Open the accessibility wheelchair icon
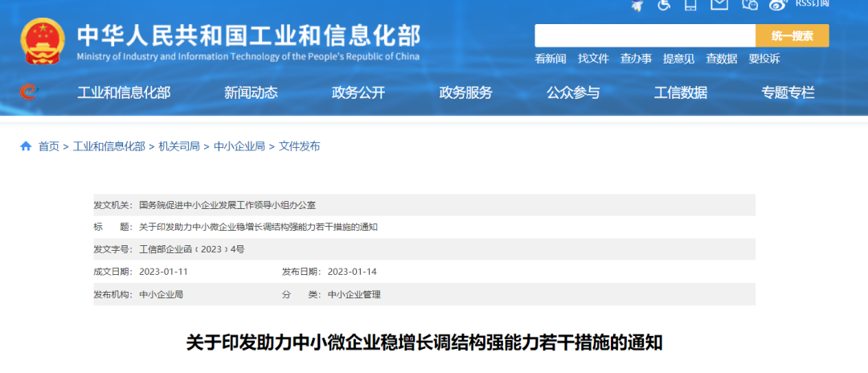Image resolution: width=868 pixels, height=373 pixels. pyautogui.click(x=664, y=5)
